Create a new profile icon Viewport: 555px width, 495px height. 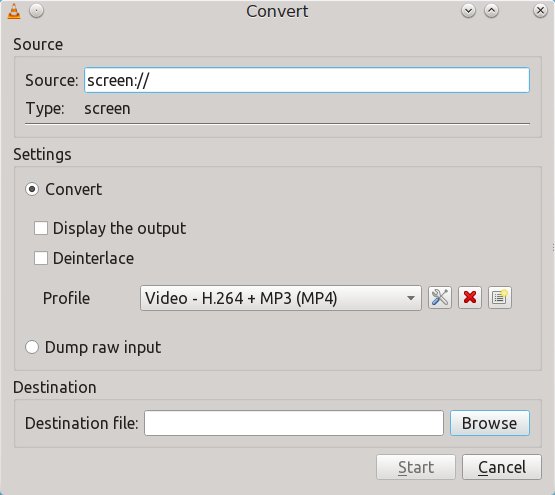tap(499, 298)
